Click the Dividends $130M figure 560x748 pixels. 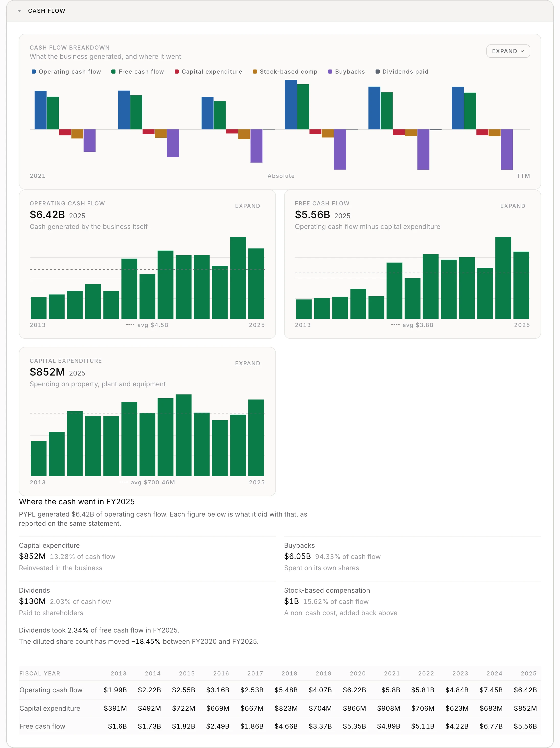click(32, 601)
